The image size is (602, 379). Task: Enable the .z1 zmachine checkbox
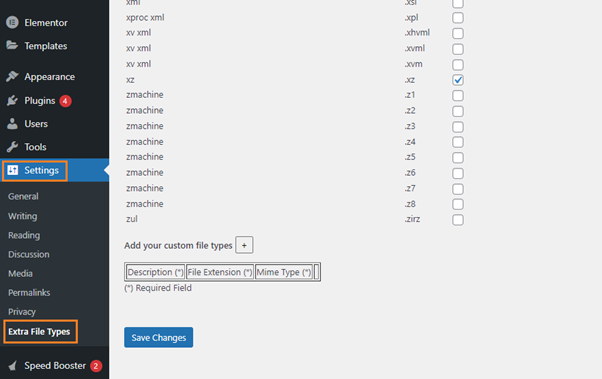coord(458,95)
